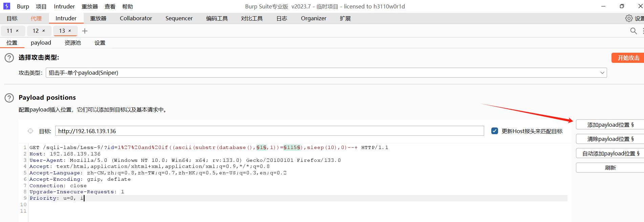Image resolution: width=644 pixels, height=222 pixels.
Task: Select the Intruder tool tab
Action: pyautogui.click(x=66, y=18)
